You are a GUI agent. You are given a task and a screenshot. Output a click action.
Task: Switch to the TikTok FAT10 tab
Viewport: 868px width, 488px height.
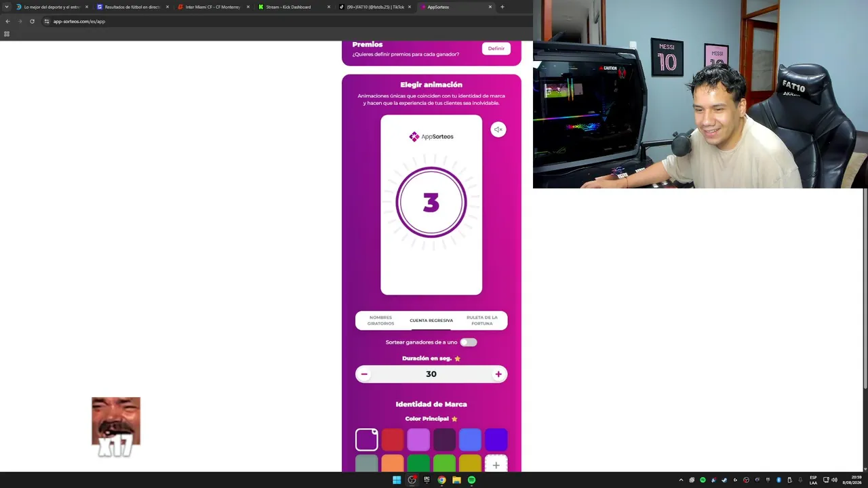(375, 7)
